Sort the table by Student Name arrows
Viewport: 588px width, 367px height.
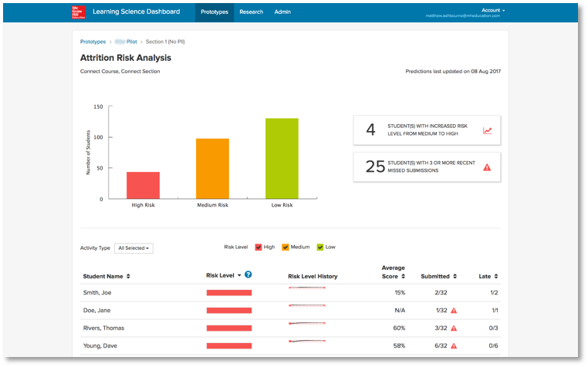point(128,276)
